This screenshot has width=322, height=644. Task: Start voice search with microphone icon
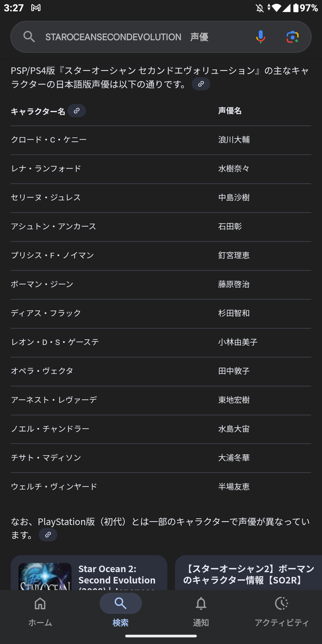pyautogui.click(x=260, y=37)
